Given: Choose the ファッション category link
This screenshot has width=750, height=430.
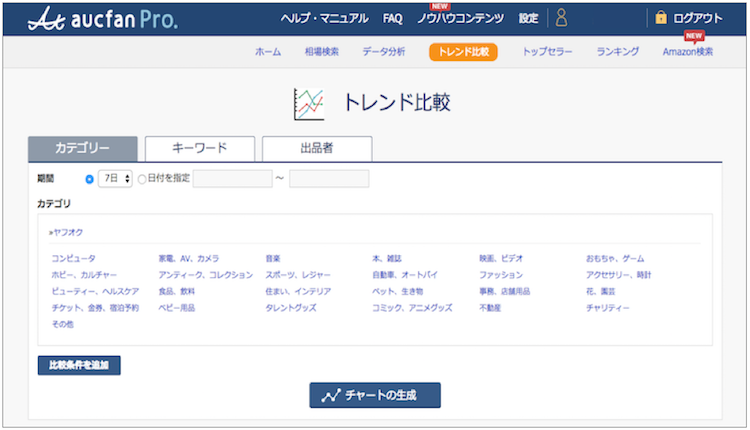Looking at the screenshot, I should pos(500,274).
